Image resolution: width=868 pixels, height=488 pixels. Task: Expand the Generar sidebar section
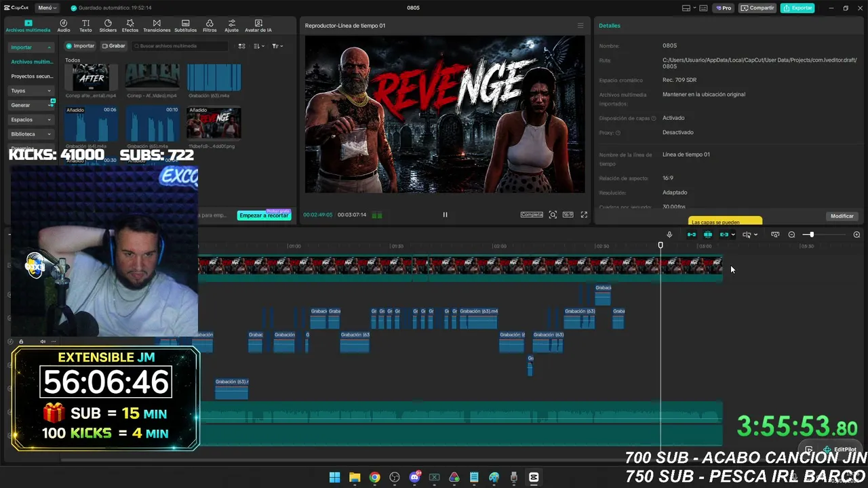pos(31,105)
